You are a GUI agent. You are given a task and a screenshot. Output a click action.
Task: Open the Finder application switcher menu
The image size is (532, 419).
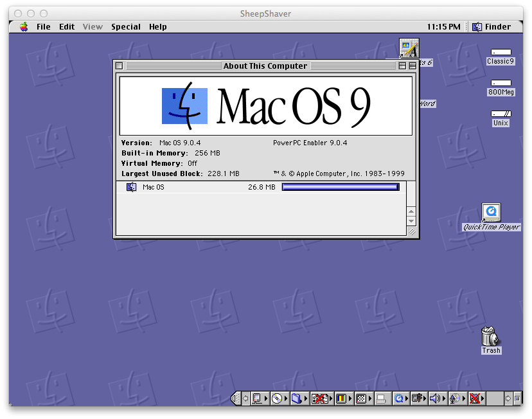[x=492, y=27]
